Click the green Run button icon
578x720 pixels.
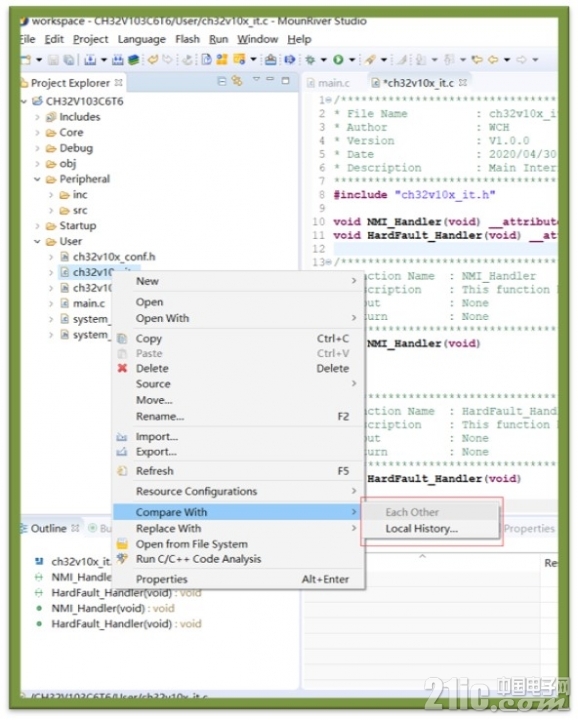click(338, 60)
